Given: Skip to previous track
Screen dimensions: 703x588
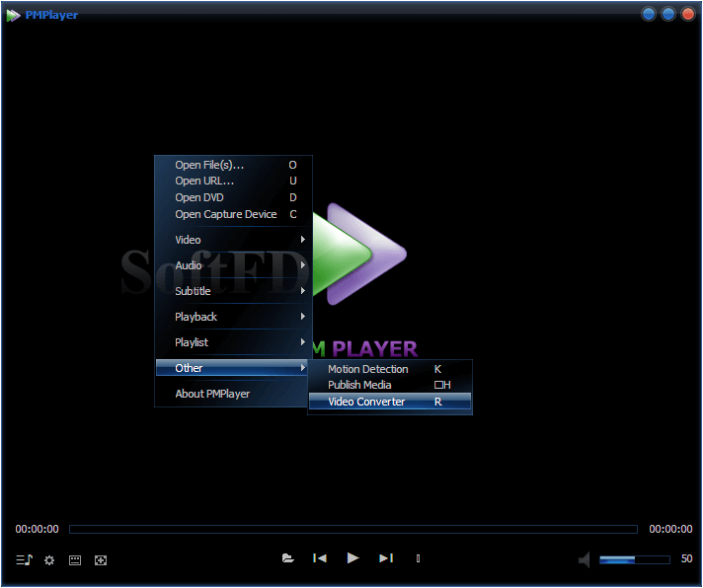Looking at the screenshot, I should [x=320, y=558].
